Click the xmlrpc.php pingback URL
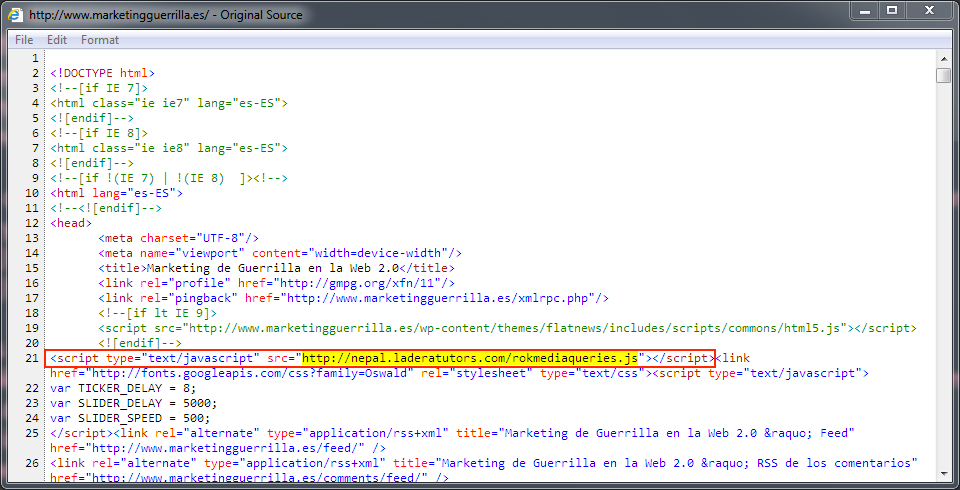The image size is (960, 490). coord(443,298)
